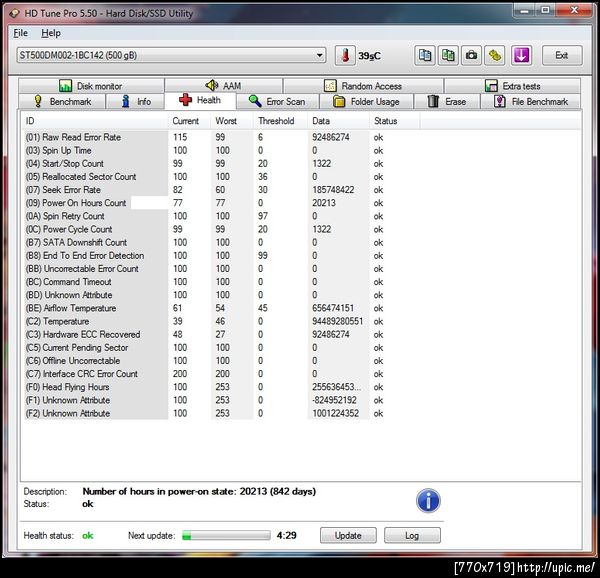The width and height of the screenshot is (600, 578).
Task: Click the red cross Health icon
Action: pos(186,100)
